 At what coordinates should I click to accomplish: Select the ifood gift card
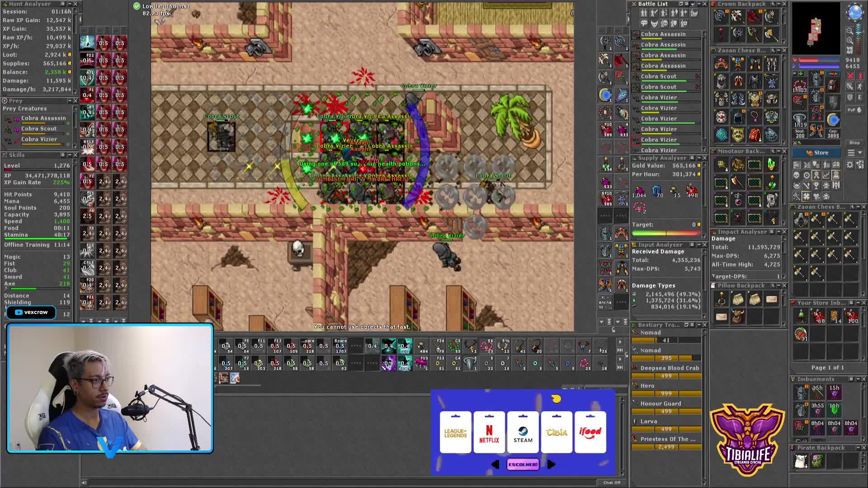pos(590,432)
